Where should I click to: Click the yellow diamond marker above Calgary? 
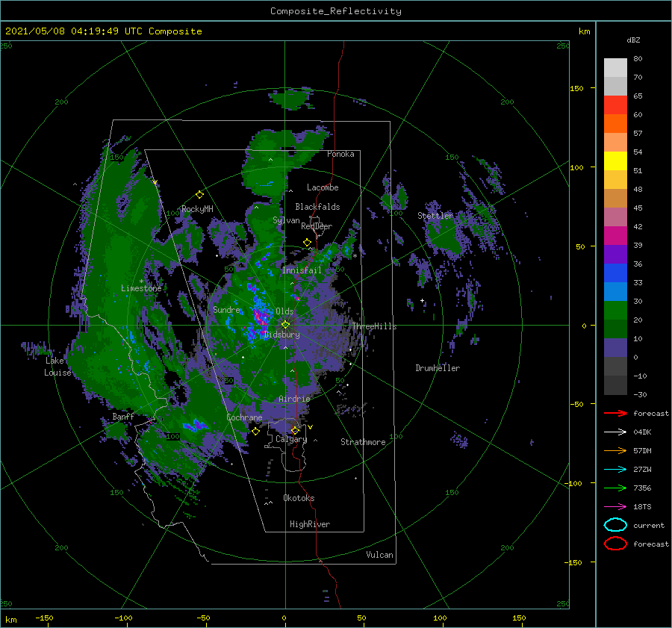tap(295, 430)
